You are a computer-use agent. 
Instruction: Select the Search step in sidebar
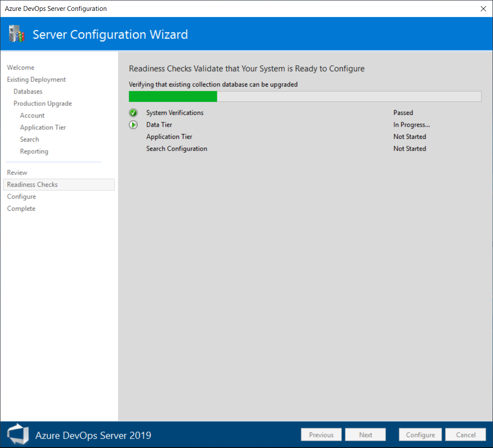[x=30, y=139]
